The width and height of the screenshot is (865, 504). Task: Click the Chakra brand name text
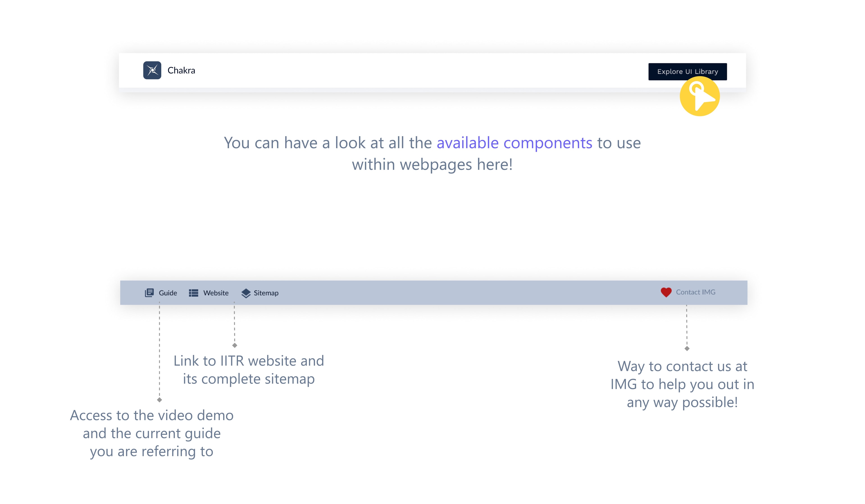[x=181, y=70]
